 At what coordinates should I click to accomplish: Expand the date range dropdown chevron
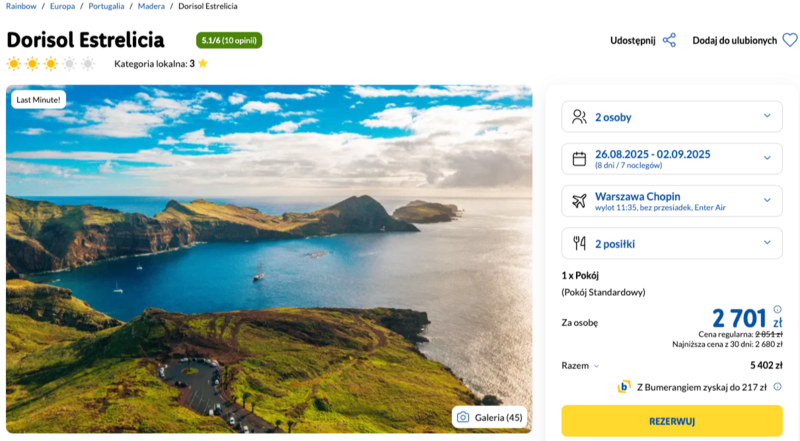767,158
